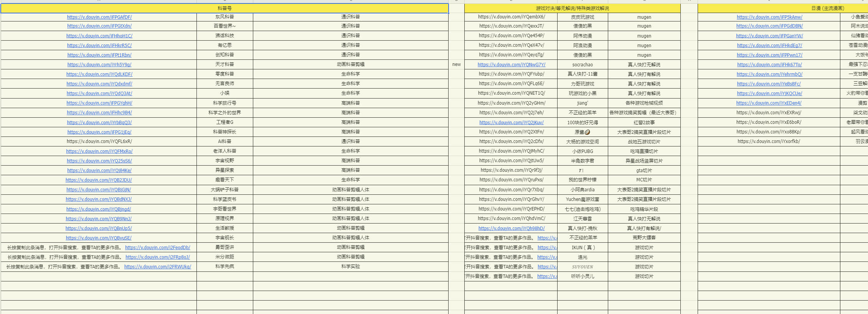Click the plain iYQFL6xR URL cell
Viewport: 868px width, 314px height.
point(99,141)
